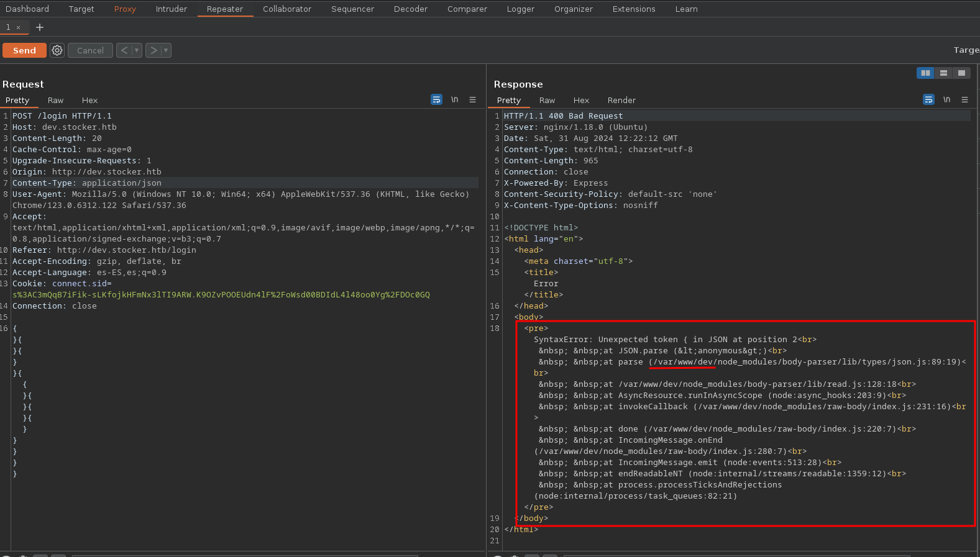This screenshot has width=980, height=557.
Task: Open the forward history dropdown arrow
Action: [x=166, y=50]
